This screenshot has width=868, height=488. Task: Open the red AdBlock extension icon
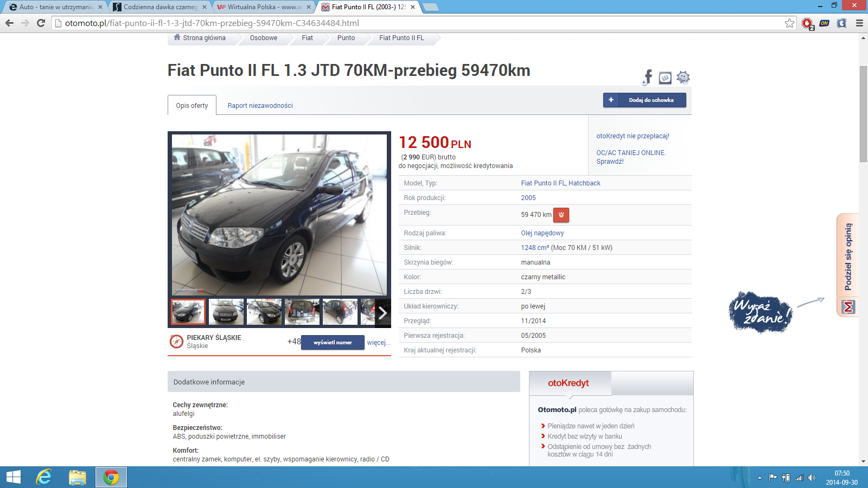807,23
